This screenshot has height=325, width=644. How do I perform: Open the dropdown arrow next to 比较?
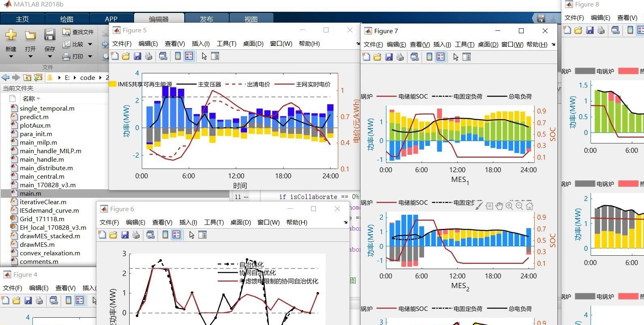click(x=90, y=44)
